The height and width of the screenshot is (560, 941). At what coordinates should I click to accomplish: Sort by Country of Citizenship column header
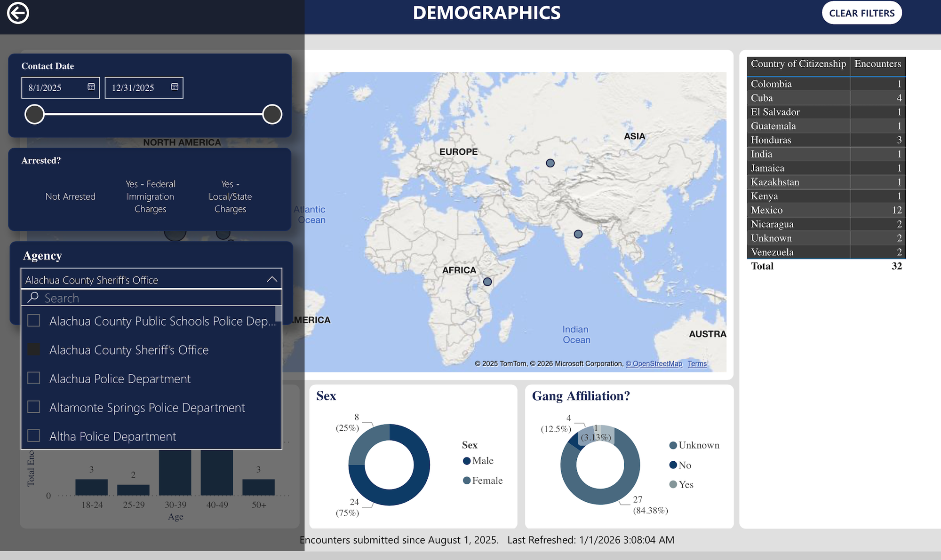pos(798,64)
